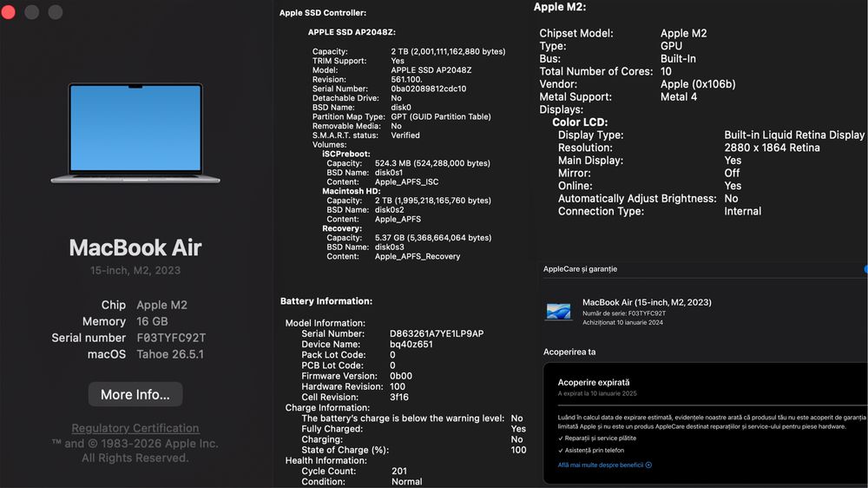Viewport: 868px width, 488px height.
Task: Click 'Battery Information:' heading
Action: [326, 301]
